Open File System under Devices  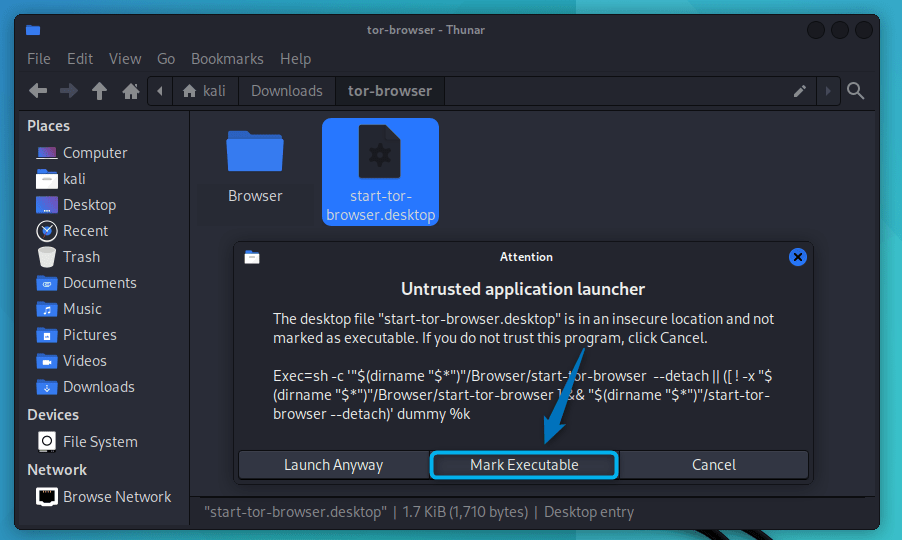pos(100,442)
